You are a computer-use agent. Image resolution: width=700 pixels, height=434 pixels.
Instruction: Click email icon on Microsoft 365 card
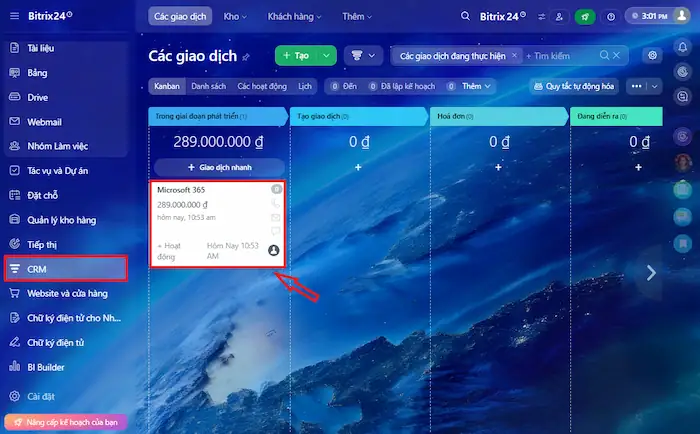point(275,217)
